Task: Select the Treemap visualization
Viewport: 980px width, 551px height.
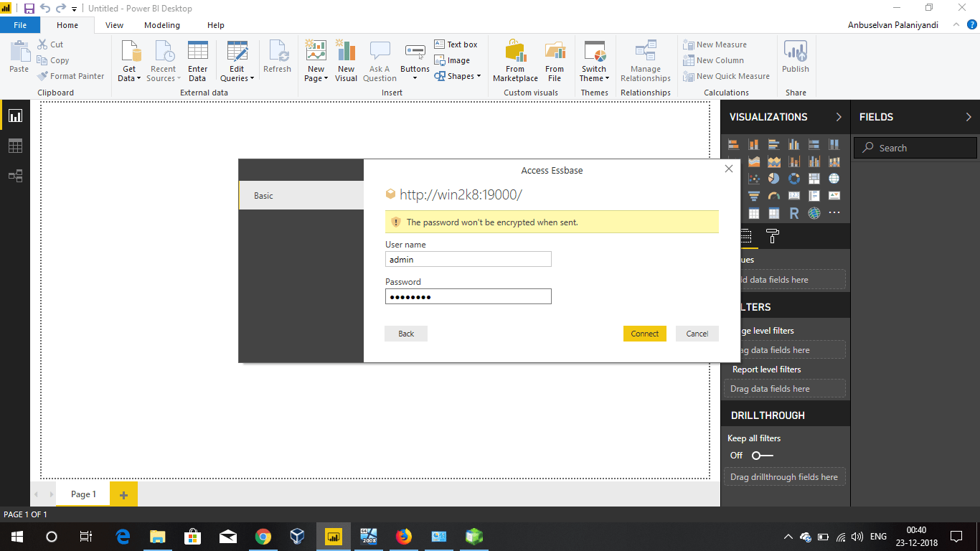Action: (814, 179)
